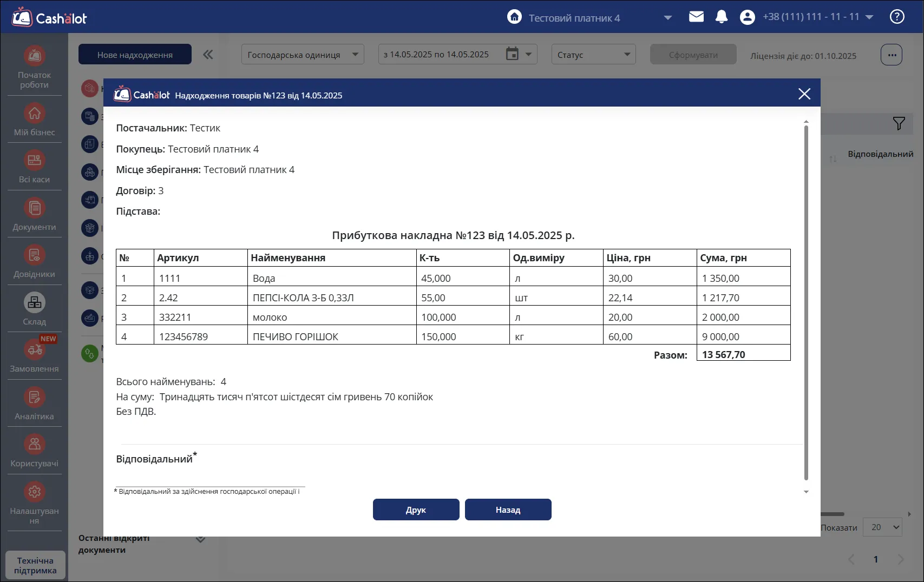Open the help question mark icon
924x582 pixels.
click(x=897, y=17)
